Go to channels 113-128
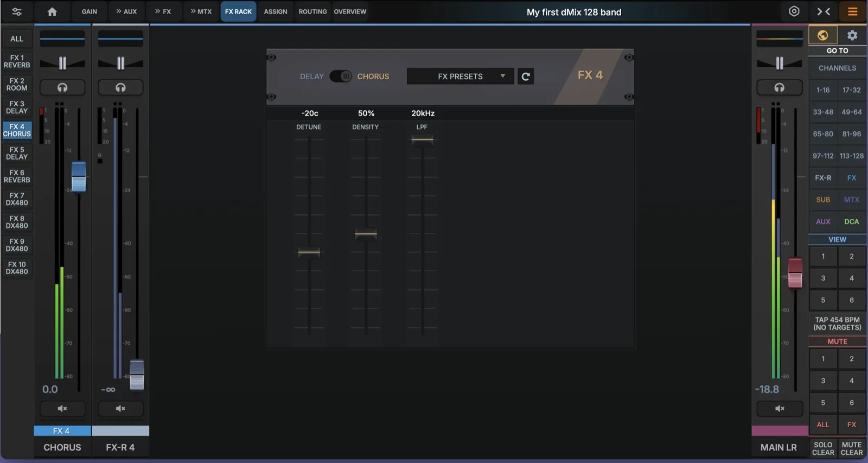Viewport: 868px width, 463px height. [852, 156]
